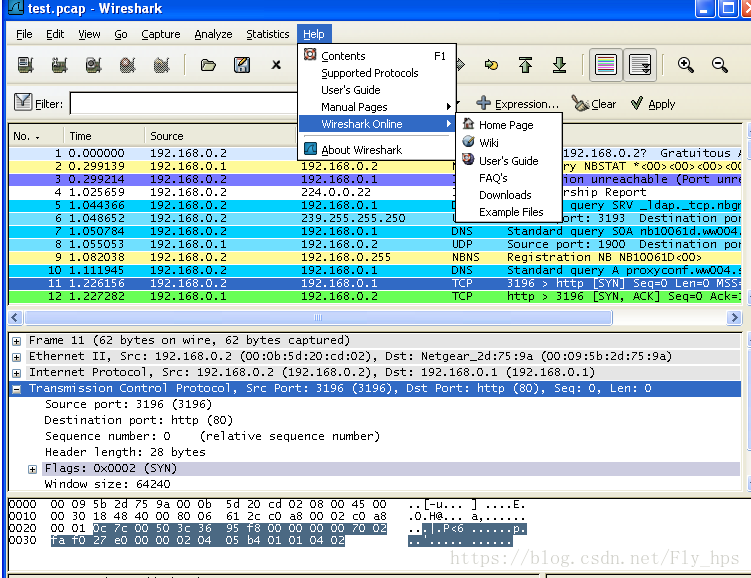Click the Go to last packet icon
Image resolution: width=751 pixels, height=578 pixels.
point(559,65)
